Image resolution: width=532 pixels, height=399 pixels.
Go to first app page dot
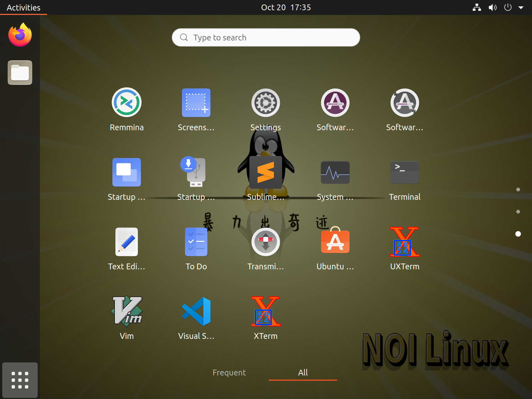pyautogui.click(x=518, y=190)
